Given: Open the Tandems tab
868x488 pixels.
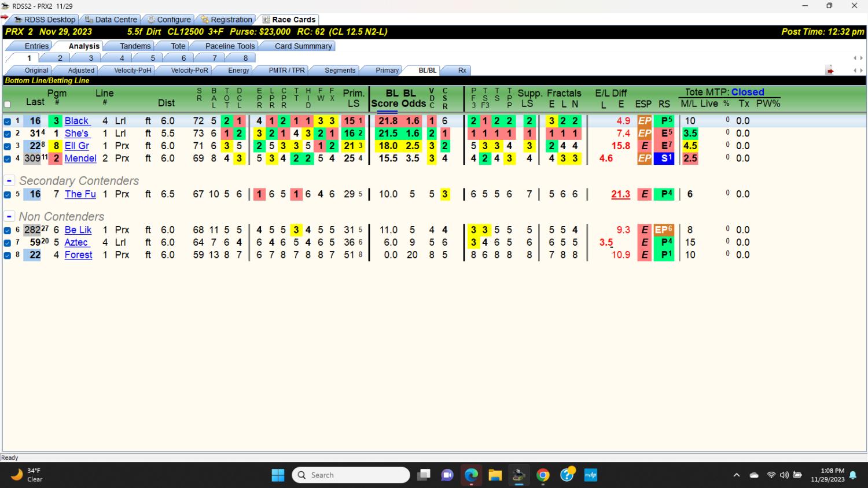Looking at the screenshot, I should 135,46.
